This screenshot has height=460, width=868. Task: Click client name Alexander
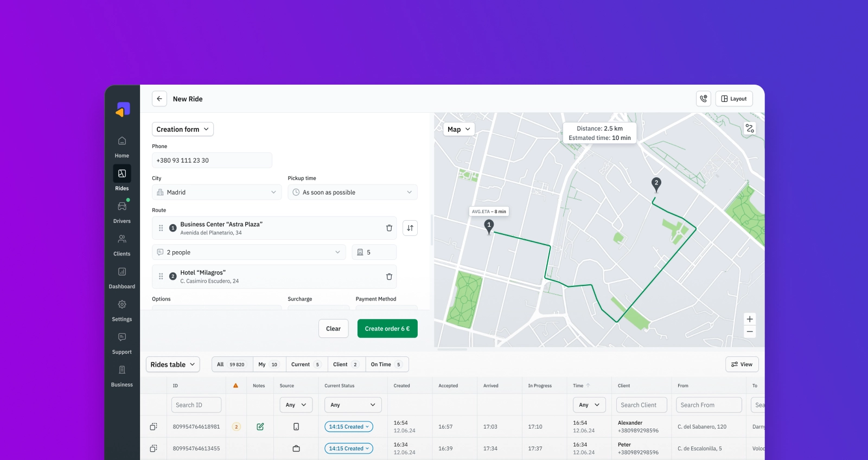click(630, 423)
